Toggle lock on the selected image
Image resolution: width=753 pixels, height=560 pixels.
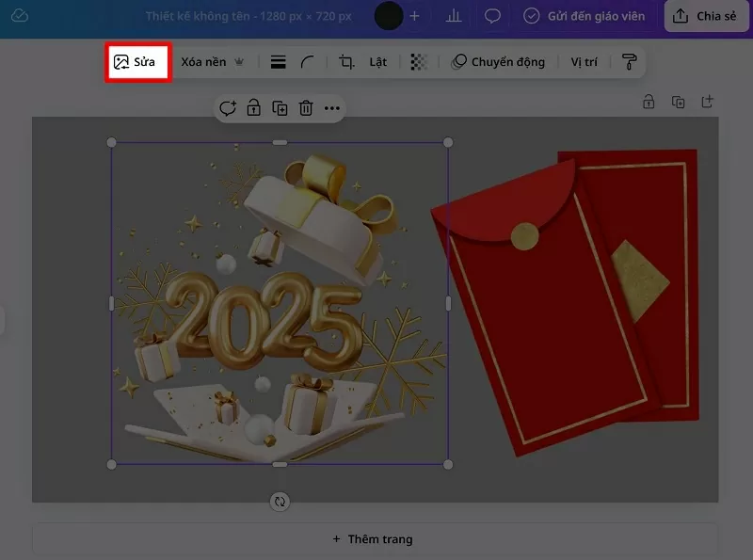coord(253,108)
